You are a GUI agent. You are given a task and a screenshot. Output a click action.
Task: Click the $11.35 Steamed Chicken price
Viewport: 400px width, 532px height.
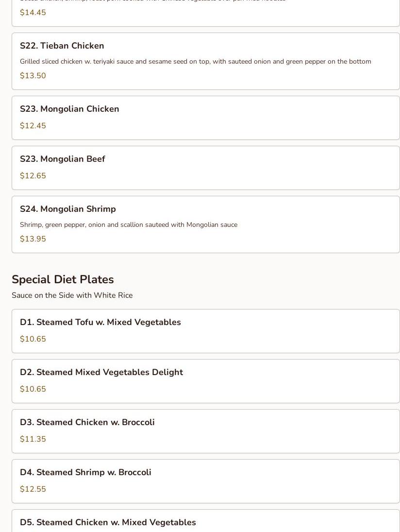[33, 439]
